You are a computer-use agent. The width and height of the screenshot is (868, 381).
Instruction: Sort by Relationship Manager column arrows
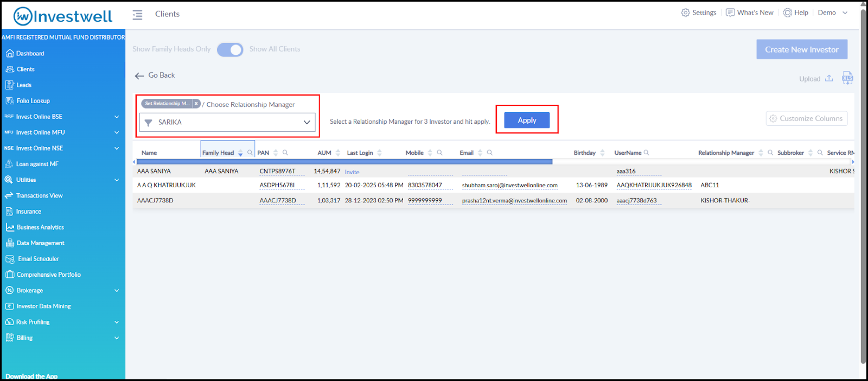click(x=761, y=153)
